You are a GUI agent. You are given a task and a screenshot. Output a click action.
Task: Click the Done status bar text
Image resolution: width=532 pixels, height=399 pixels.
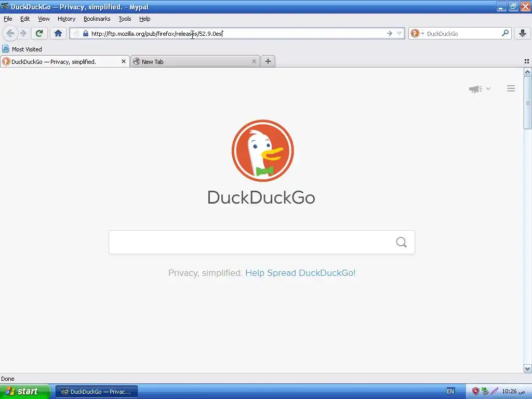pyautogui.click(x=8, y=379)
